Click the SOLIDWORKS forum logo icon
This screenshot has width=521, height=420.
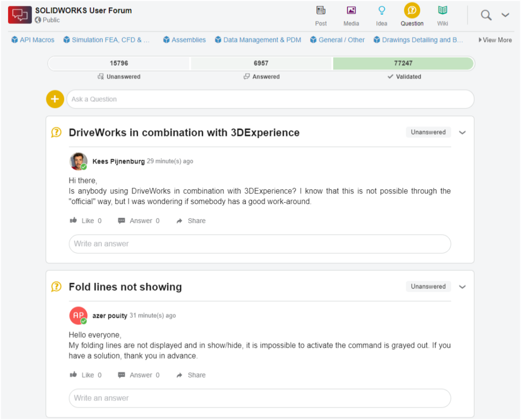(x=20, y=15)
